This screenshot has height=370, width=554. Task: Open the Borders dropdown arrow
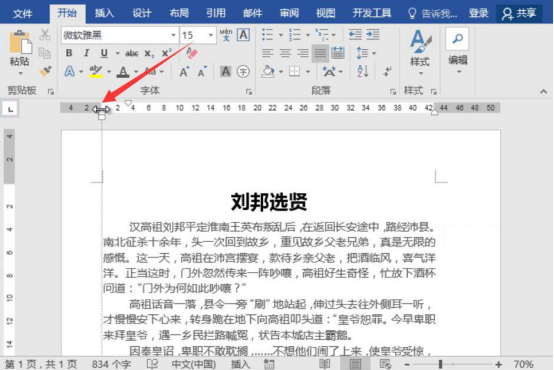(308, 72)
